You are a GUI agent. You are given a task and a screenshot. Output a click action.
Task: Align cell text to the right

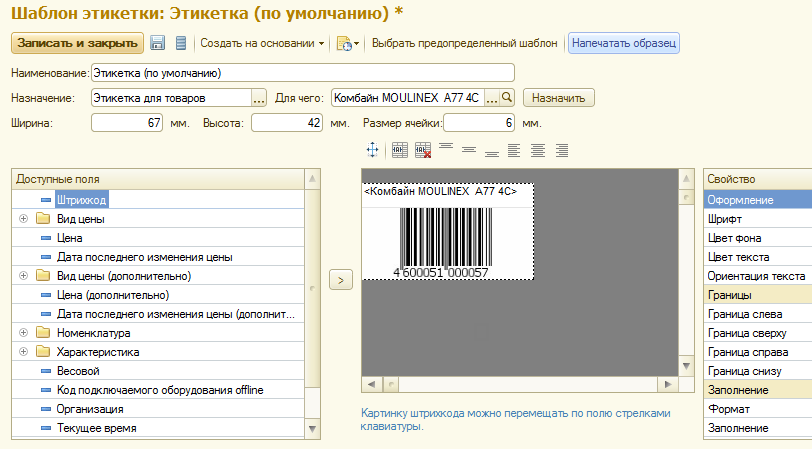pyautogui.click(x=562, y=150)
